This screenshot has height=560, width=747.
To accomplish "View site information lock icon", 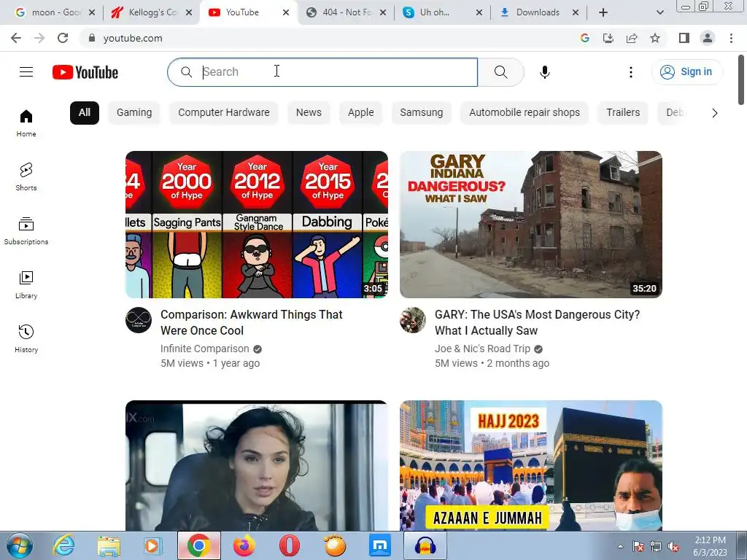I will pos(92,38).
